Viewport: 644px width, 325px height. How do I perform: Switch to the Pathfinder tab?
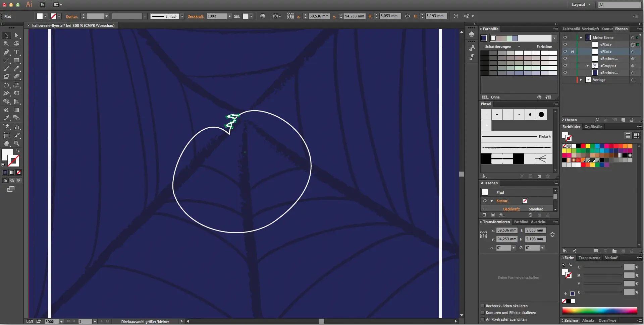point(521,222)
